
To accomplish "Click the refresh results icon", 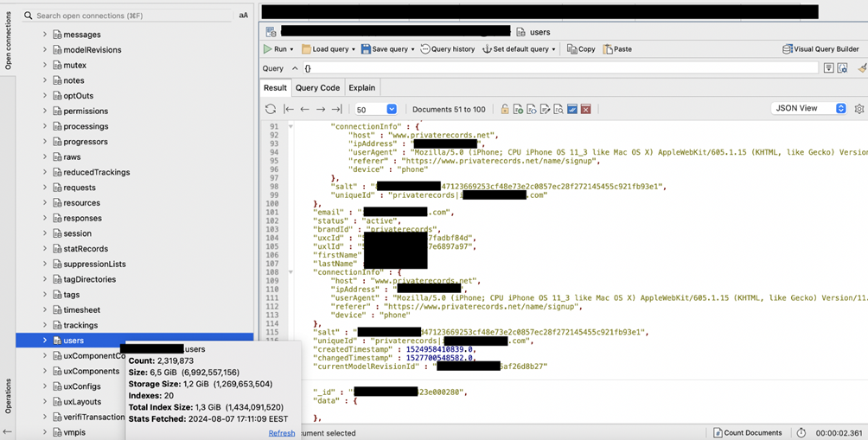I will 271,110.
